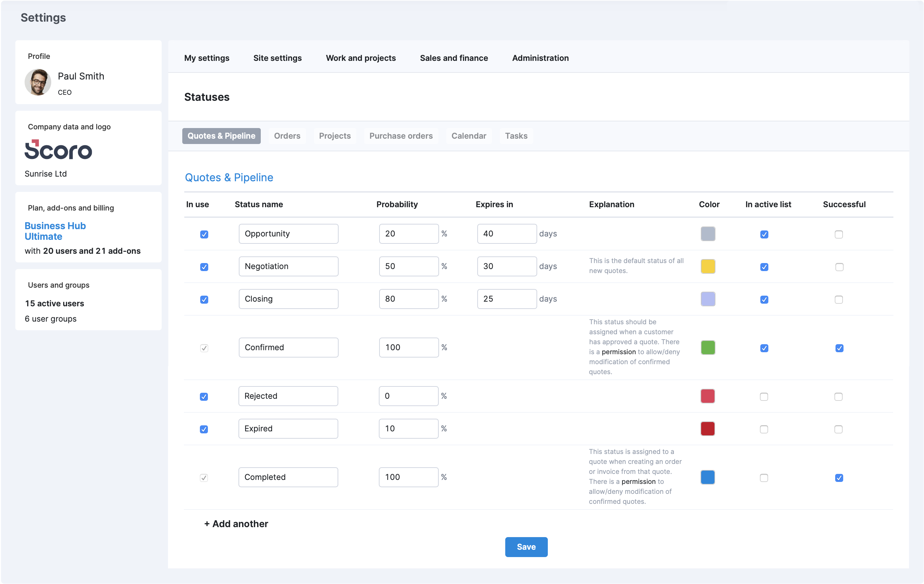
Task: Mark Opportunity as Successful
Action: [x=839, y=234]
